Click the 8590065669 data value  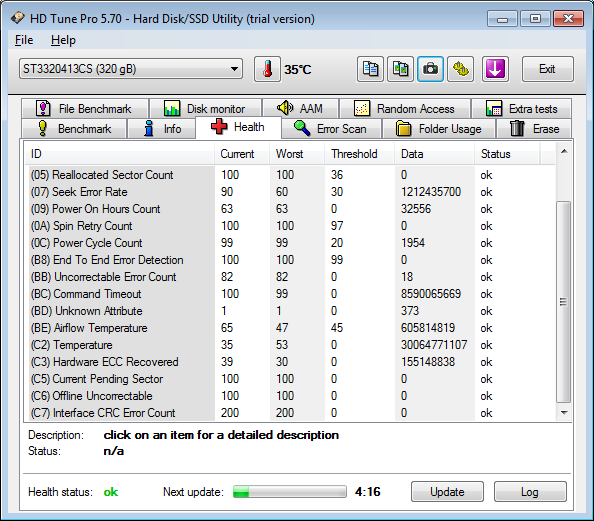[x=431, y=294]
